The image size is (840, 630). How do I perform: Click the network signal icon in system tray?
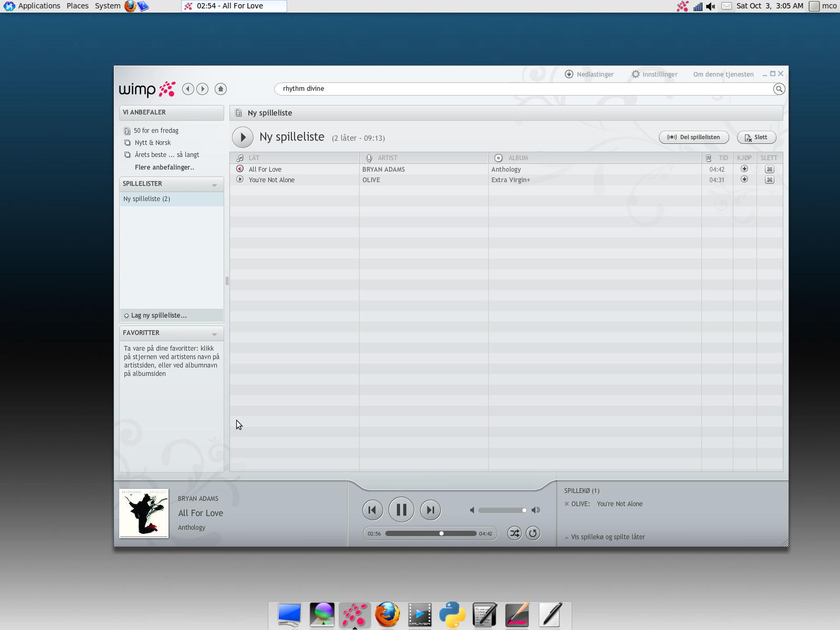[698, 6]
